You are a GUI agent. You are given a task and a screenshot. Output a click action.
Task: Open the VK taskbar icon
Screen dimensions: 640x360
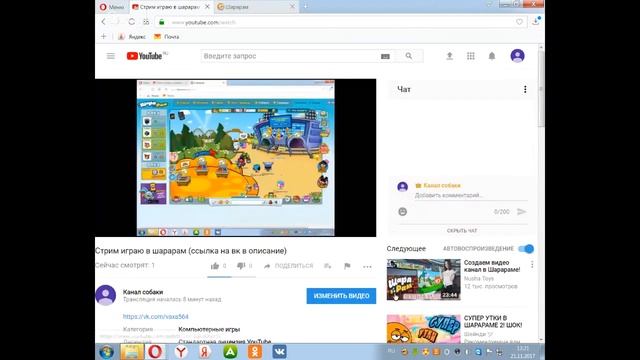[x=279, y=352]
